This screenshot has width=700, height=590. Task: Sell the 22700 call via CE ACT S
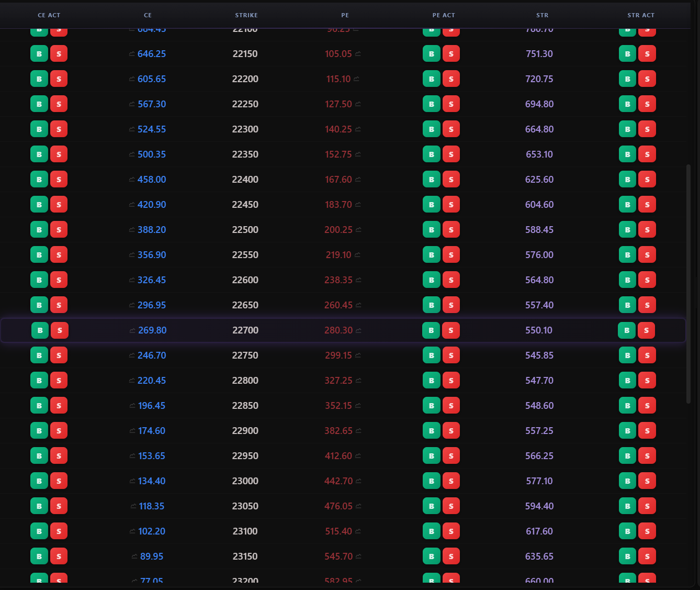tap(60, 330)
